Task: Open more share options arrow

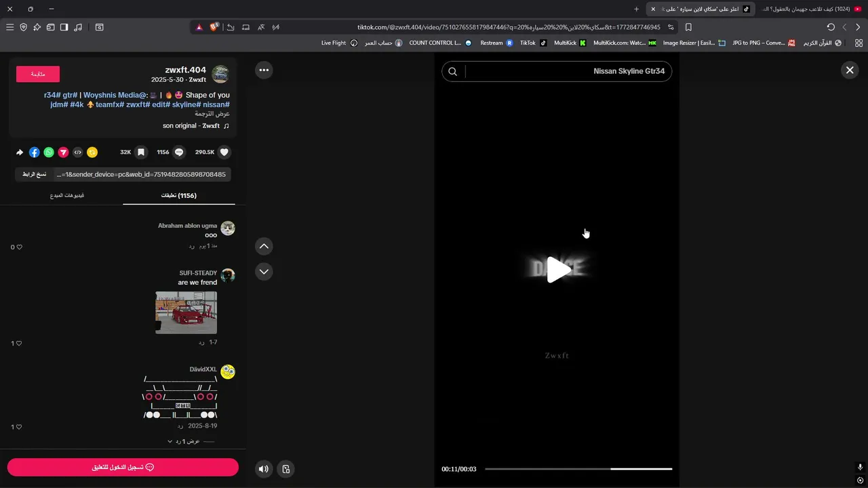Action: coord(20,152)
